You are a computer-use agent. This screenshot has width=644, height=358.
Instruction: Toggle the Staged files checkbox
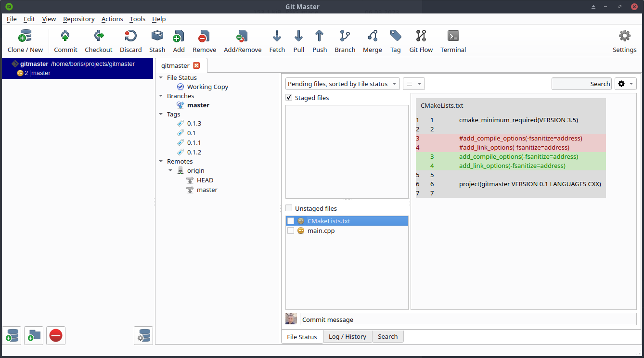click(289, 98)
